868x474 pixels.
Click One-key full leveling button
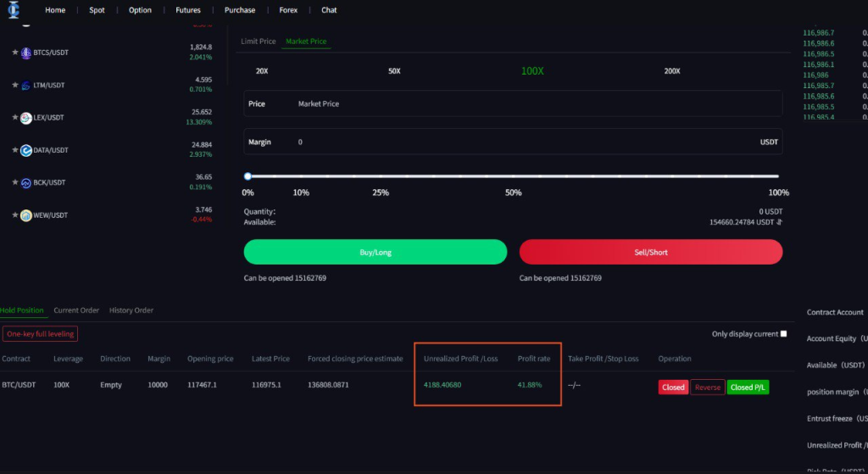[41, 334]
